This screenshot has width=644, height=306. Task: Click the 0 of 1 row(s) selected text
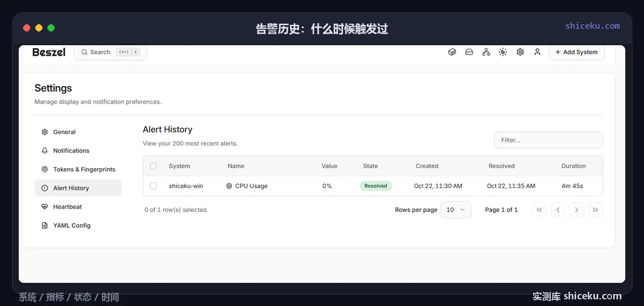(176, 210)
